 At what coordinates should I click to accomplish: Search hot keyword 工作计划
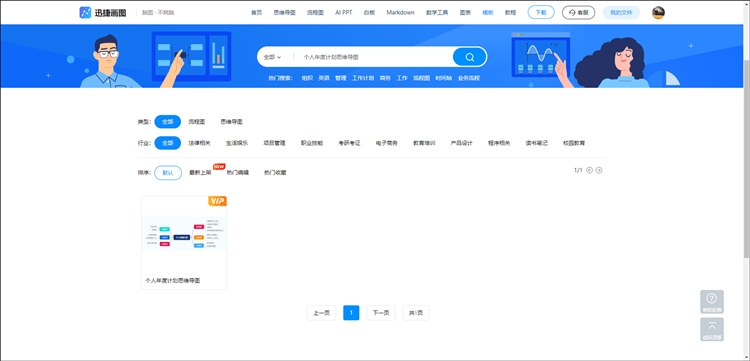pyautogui.click(x=363, y=78)
